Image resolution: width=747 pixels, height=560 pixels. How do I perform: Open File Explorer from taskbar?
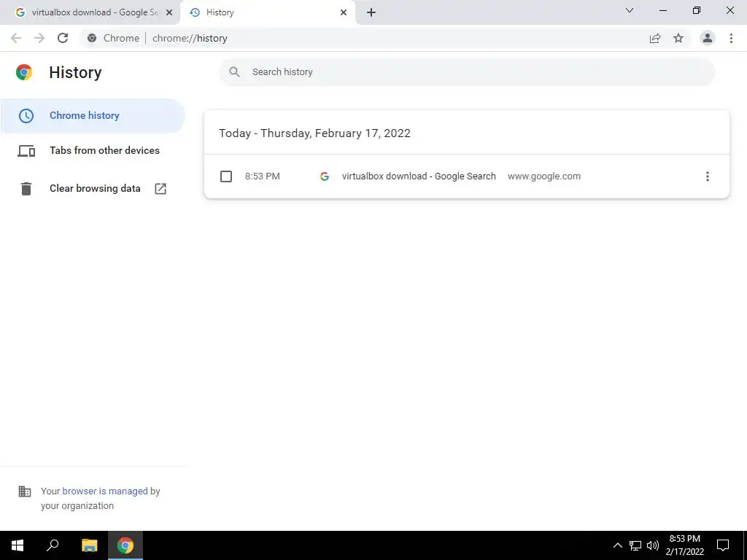[x=89, y=545]
